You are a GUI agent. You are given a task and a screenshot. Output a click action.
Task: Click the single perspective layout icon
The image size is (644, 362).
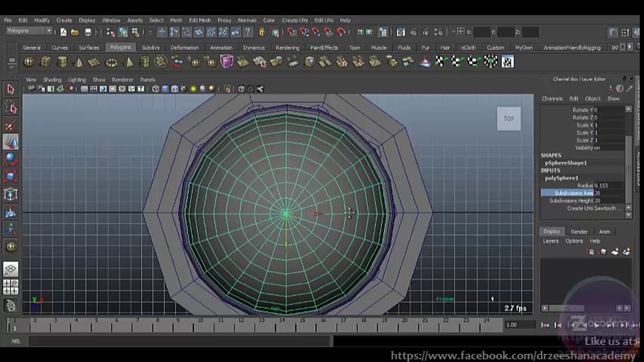point(11,269)
